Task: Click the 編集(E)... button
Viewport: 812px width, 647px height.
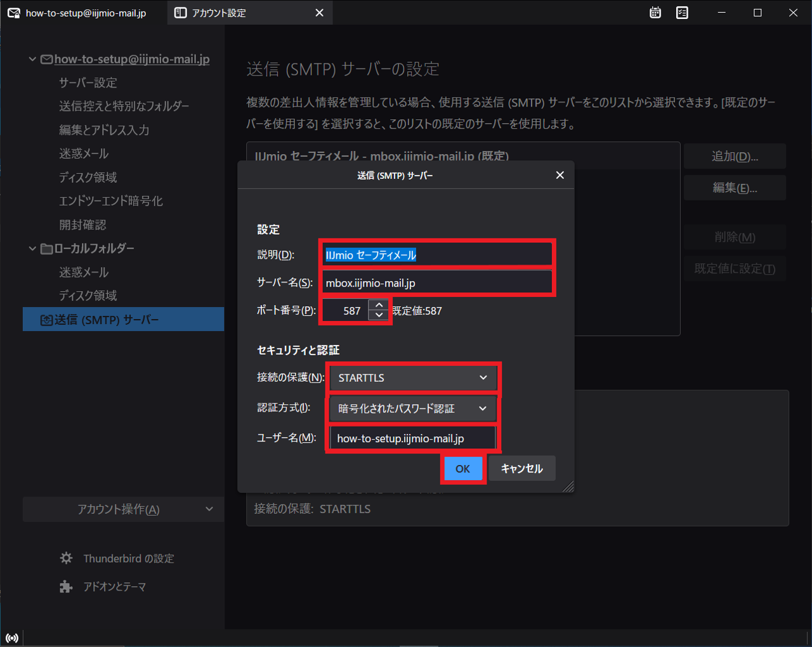Action: coord(735,188)
